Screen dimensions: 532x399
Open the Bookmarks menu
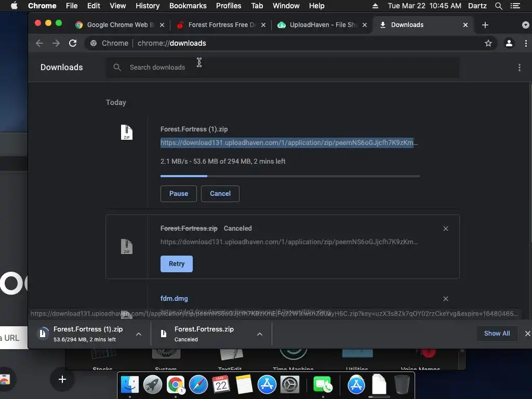point(188,6)
